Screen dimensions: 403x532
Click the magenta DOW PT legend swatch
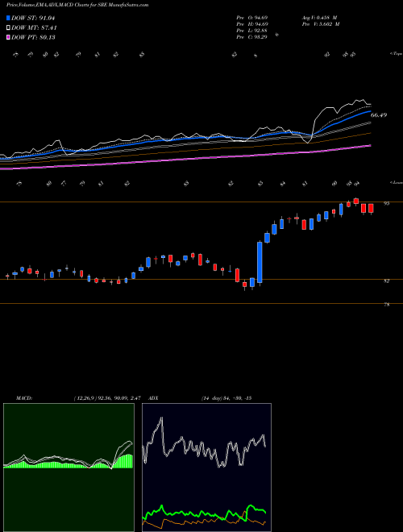[8, 37]
